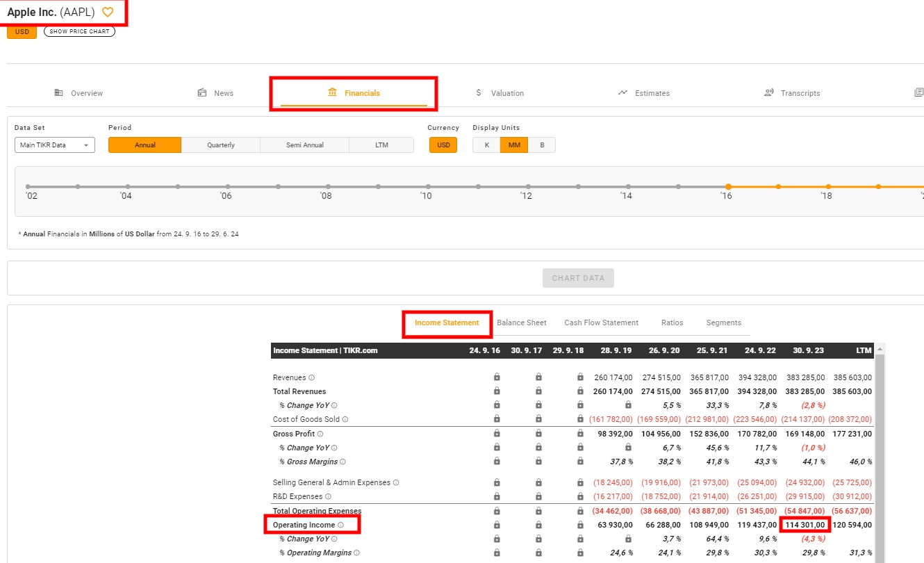Choose the Semi Annual period

click(x=305, y=145)
